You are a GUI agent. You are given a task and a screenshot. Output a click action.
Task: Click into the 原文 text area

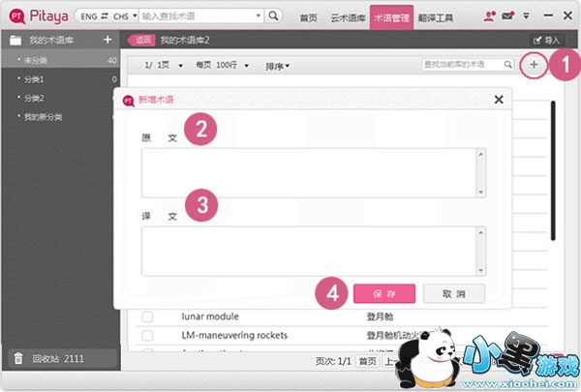pyautogui.click(x=308, y=172)
